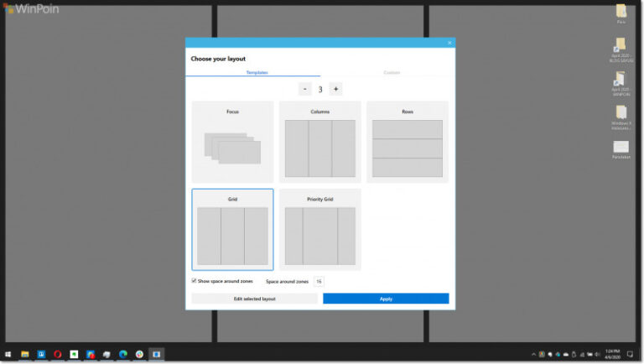The height and width of the screenshot is (364, 644).
Task: Select the Windows X folder on desktop
Action: tap(621, 118)
